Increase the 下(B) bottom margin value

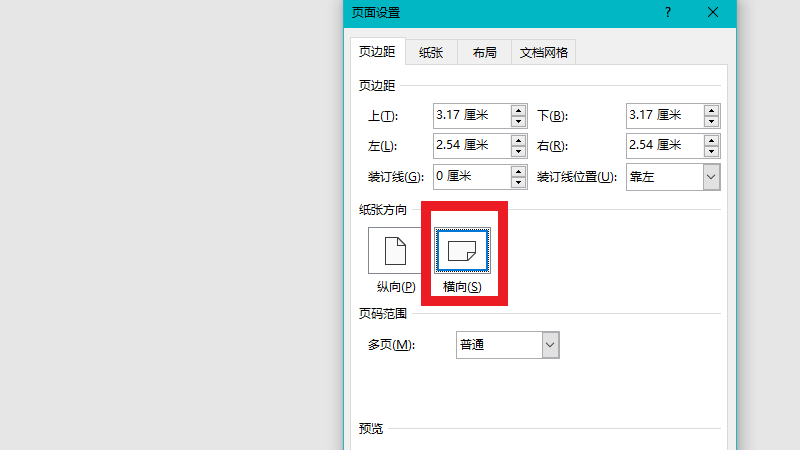pyautogui.click(x=711, y=110)
